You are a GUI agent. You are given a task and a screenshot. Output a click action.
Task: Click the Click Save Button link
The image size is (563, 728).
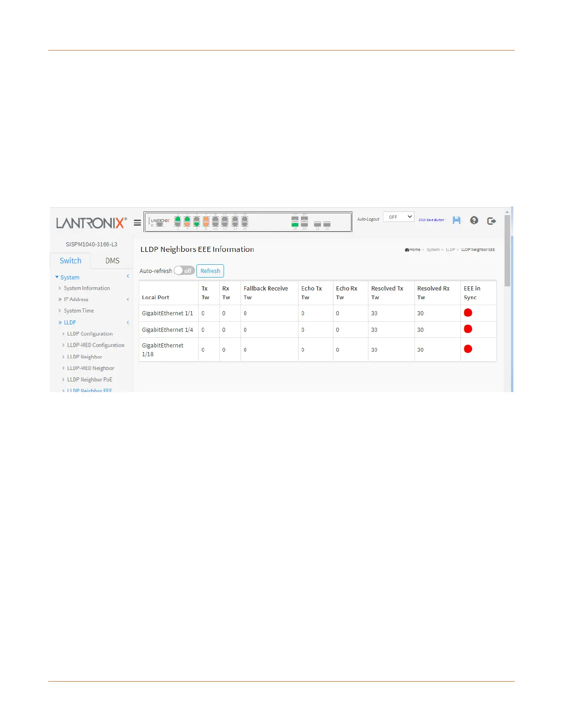pos(431,220)
